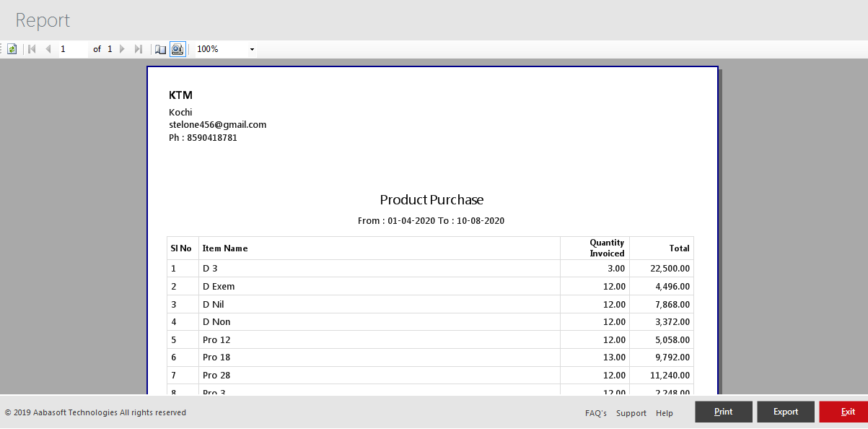Click the Report window heading

click(43, 20)
